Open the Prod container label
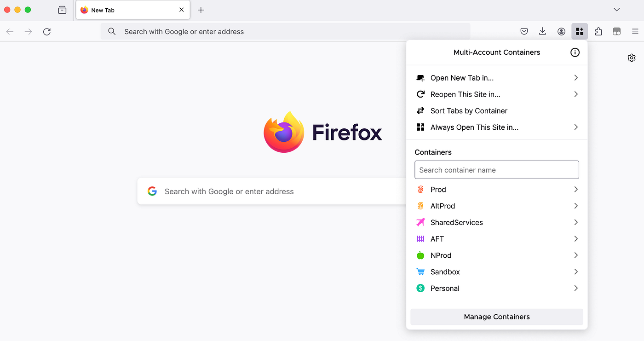This screenshot has height=341, width=644. pos(438,190)
